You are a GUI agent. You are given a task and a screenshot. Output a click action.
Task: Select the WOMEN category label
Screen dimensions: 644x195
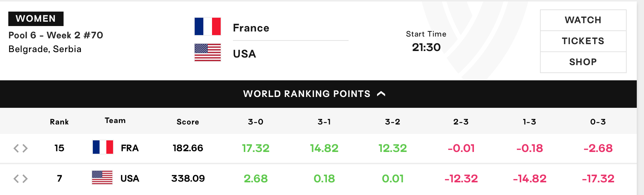click(x=36, y=19)
